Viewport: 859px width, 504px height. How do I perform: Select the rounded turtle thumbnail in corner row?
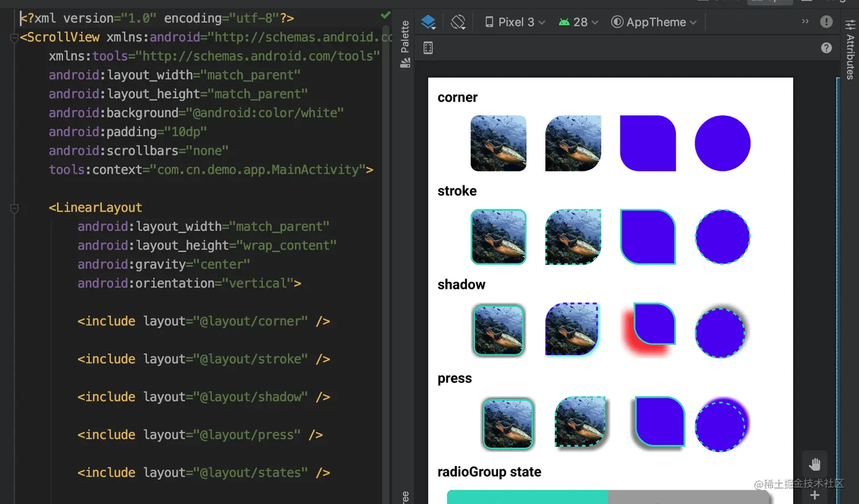[x=498, y=143]
